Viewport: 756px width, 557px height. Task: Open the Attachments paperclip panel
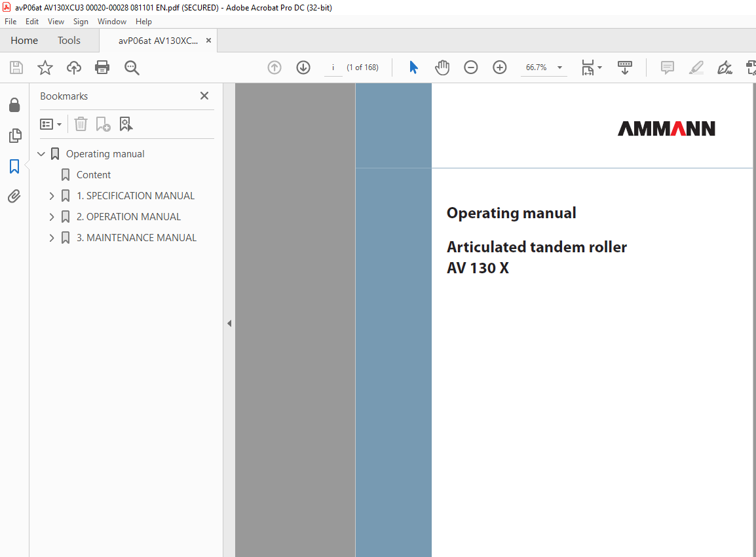(14, 197)
